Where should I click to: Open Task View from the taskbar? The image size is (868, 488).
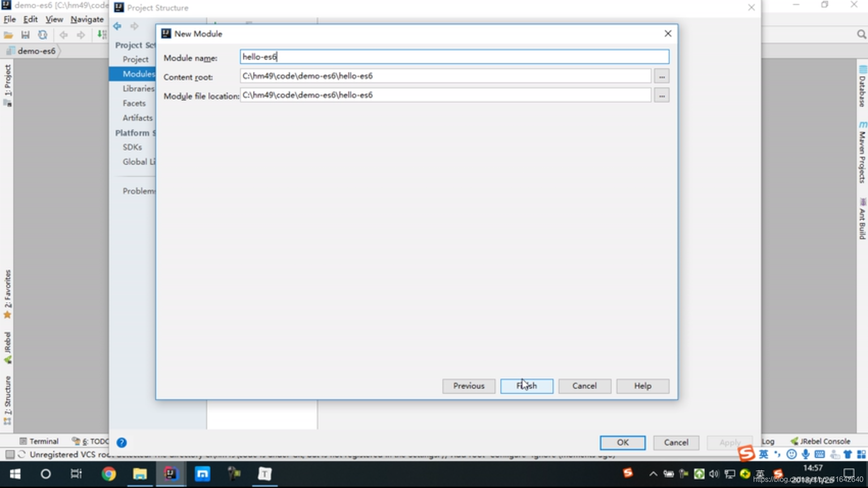[x=76, y=474]
